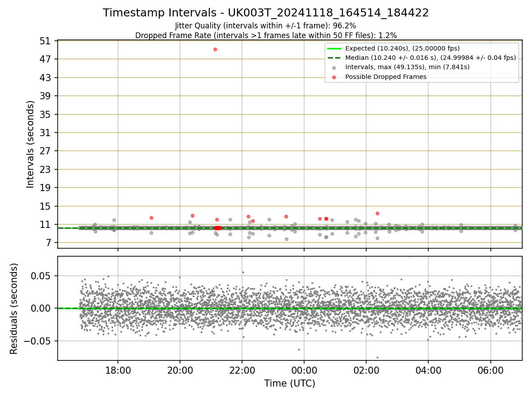Click the red outlier point near 49 seconds
This screenshot has height=399, width=532.
pyautogui.click(x=215, y=49)
